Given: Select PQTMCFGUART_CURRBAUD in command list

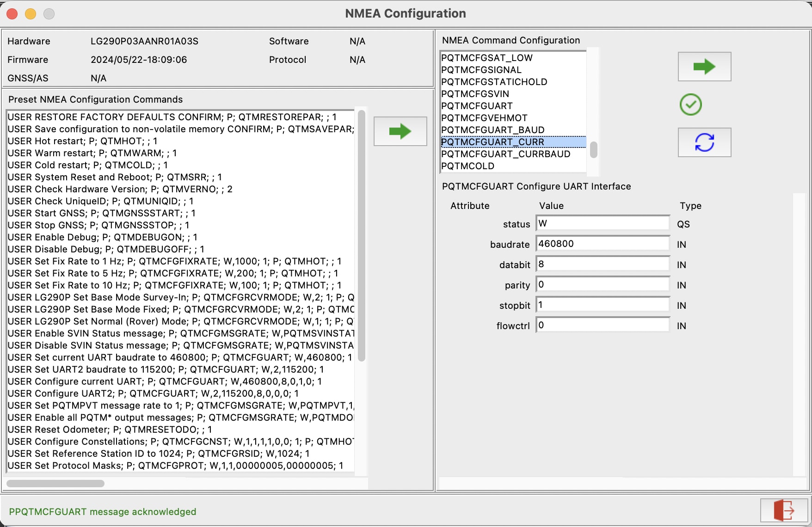Looking at the screenshot, I should (513, 154).
